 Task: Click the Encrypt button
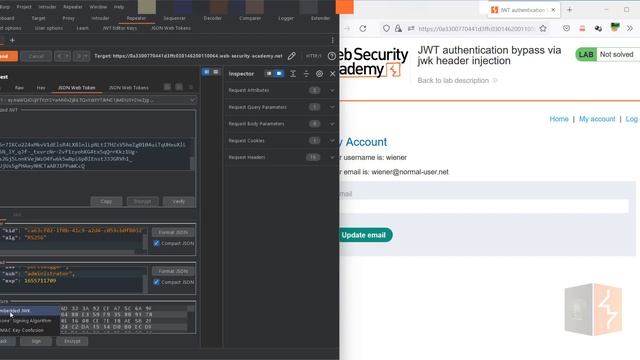72,341
